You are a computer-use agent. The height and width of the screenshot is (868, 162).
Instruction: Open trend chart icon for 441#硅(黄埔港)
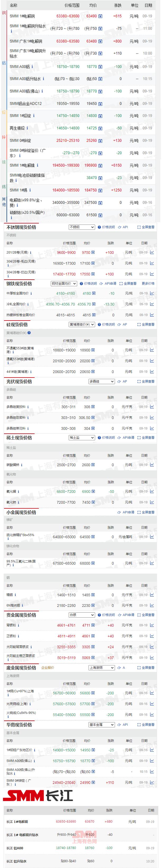tap(152, 372)
